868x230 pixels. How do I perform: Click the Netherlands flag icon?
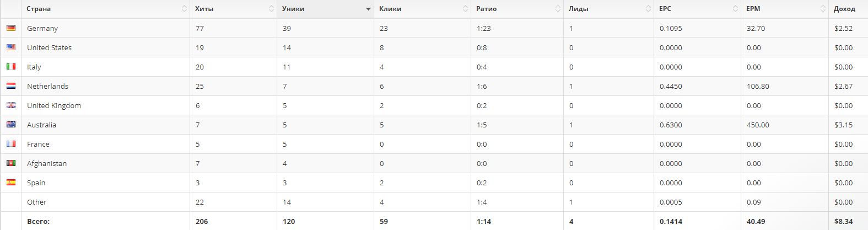pyautogui.click(x=11, y=86)
